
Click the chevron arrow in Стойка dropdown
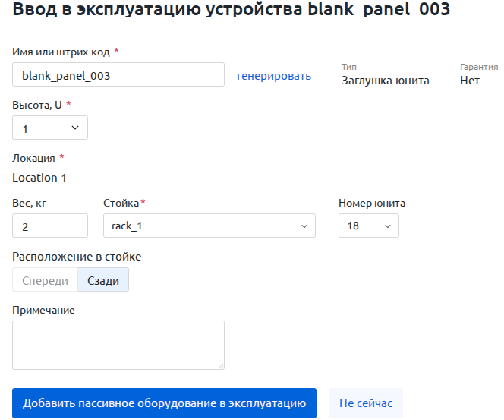(304, 226)
